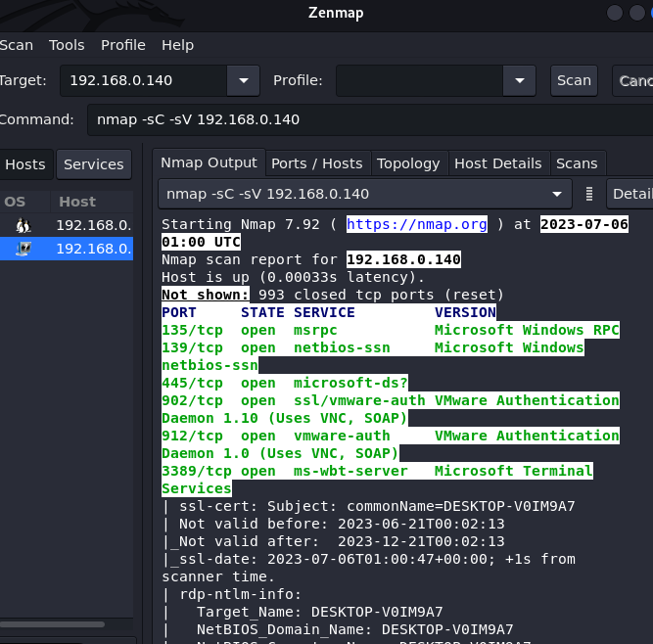Click the Target input field
Viewport: 653px width, 644px height.
144,80
